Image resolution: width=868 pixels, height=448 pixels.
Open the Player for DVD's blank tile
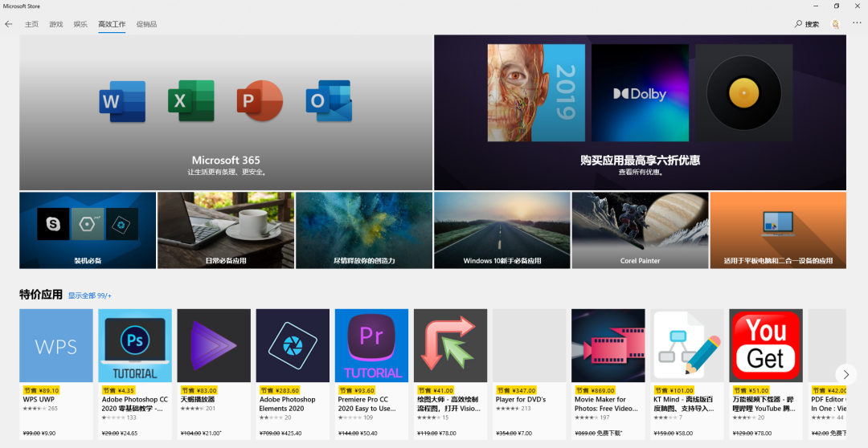529,346
